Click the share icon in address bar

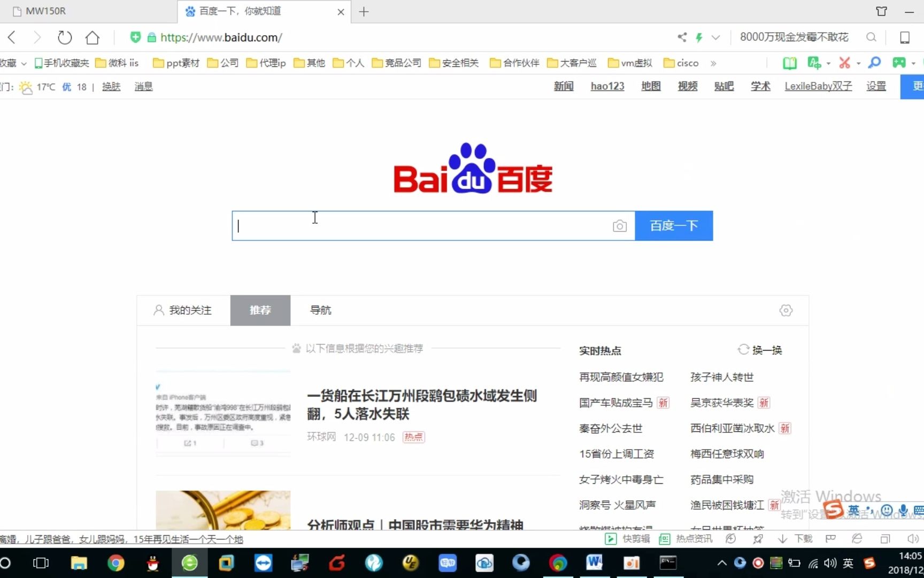[x=682, y=37]
